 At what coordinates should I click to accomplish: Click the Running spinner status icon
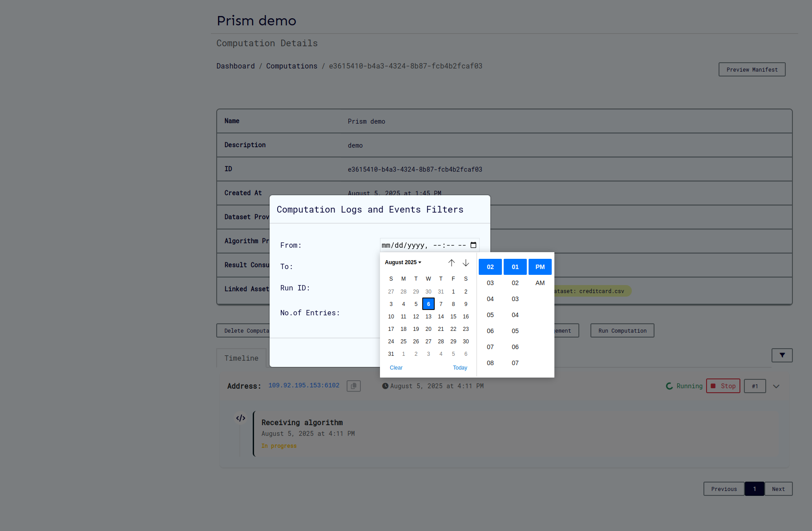click(x=669, y=386)
